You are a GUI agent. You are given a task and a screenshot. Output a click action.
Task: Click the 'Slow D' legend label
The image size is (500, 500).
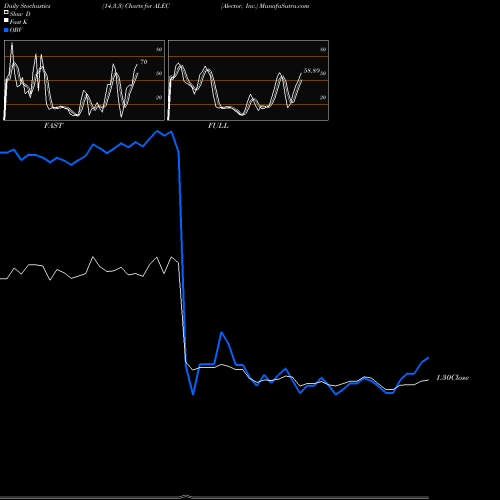point(20,14)
